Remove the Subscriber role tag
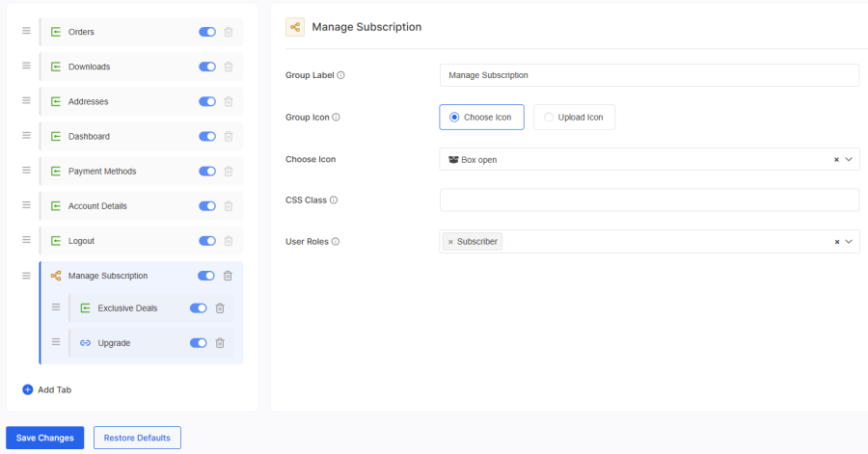 pyautogui.click(x=450, y=242)
